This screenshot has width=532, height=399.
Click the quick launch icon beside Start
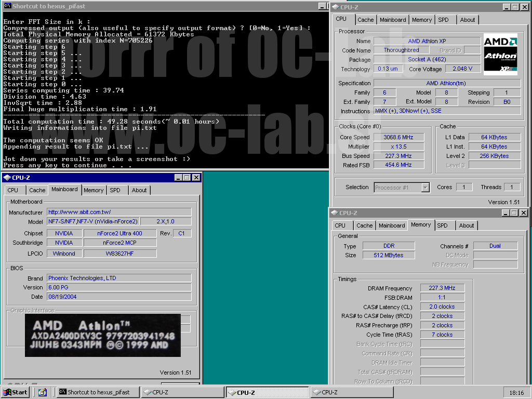(43, 392)
